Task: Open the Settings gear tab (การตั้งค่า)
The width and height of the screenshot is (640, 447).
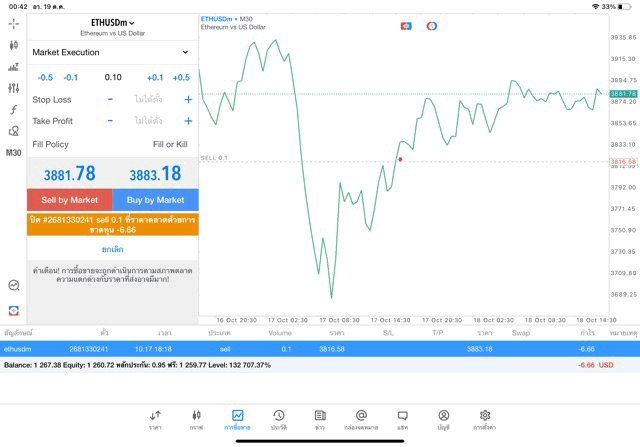Action: pyautogui.click(x=485, y=419)
